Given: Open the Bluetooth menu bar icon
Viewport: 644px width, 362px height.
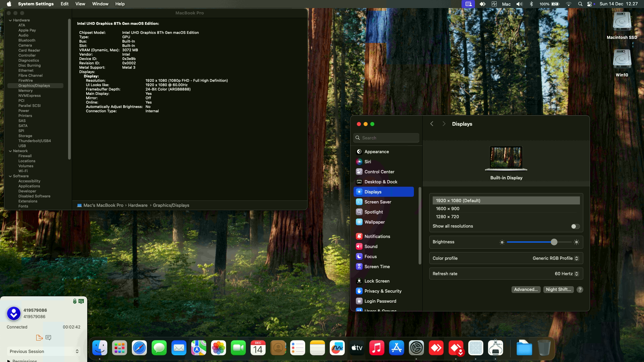Looking at the screenshot, I should (531, 4).
